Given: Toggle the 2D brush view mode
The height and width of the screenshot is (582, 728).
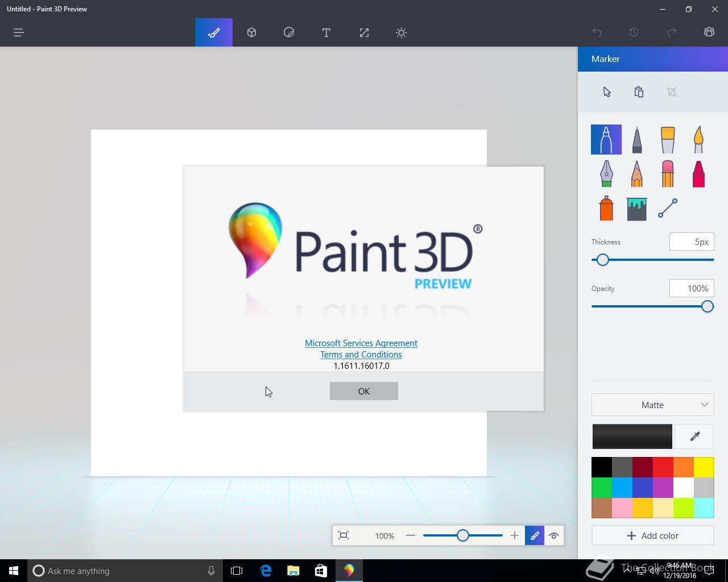Looking at the screenshot, I should (535, 535).
